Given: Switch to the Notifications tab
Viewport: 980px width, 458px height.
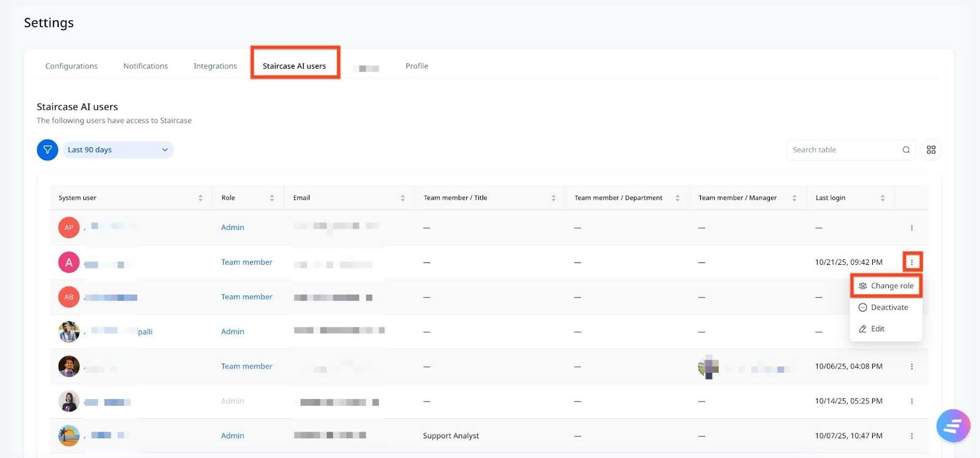Looking at the screenshot, I should coord(145,66).
